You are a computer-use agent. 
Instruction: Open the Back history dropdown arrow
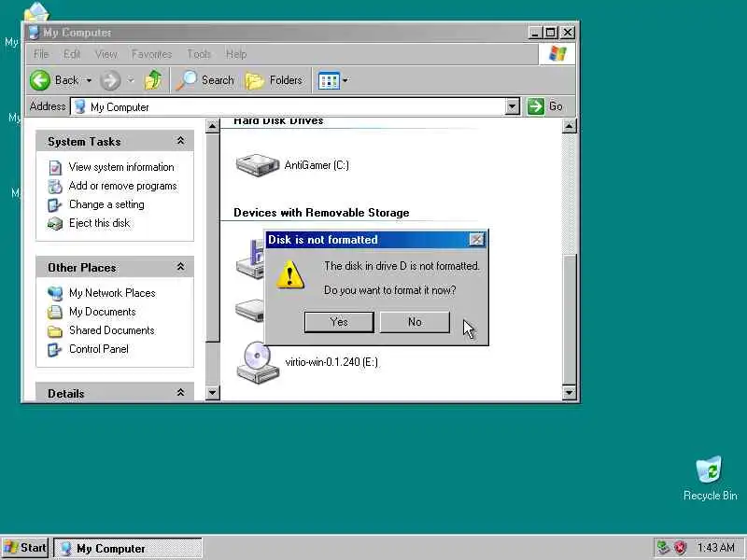[89, 80]
